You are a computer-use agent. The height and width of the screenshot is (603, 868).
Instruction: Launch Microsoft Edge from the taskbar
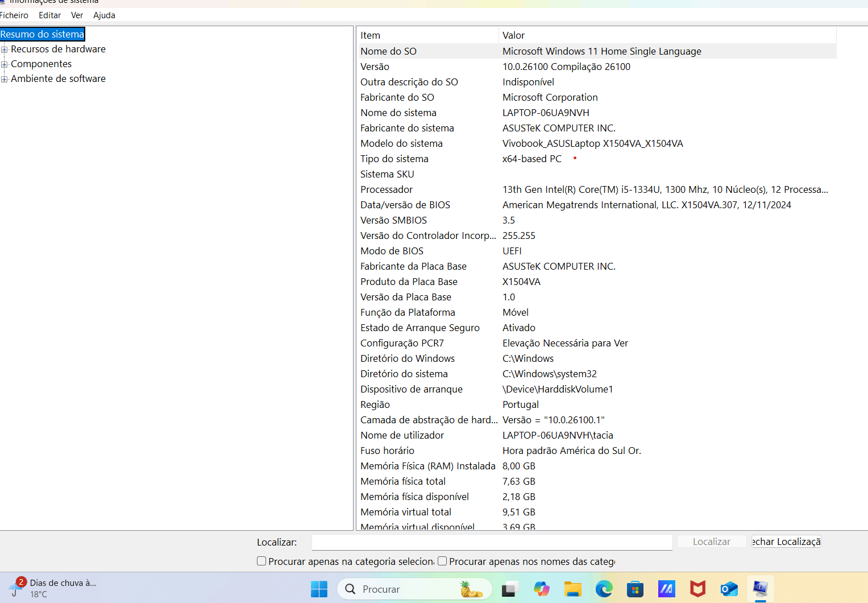pos(604,589)
